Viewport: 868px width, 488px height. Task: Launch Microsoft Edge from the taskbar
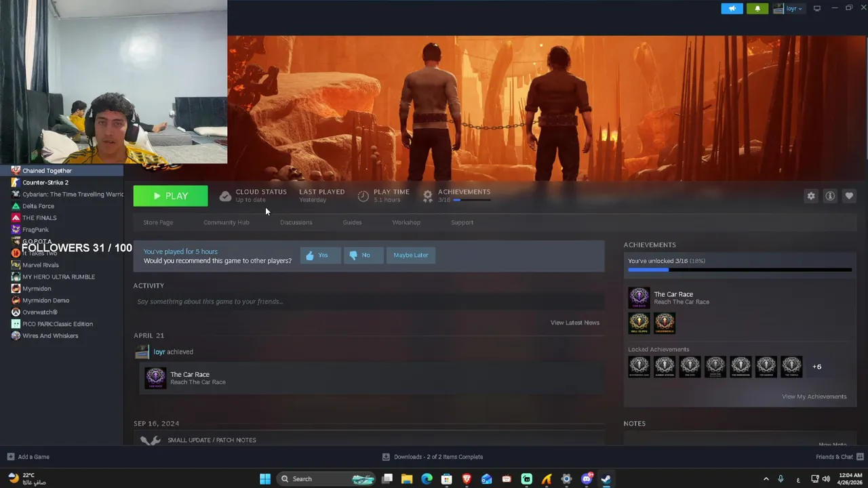pyautogui.click(x=427, y=479)
